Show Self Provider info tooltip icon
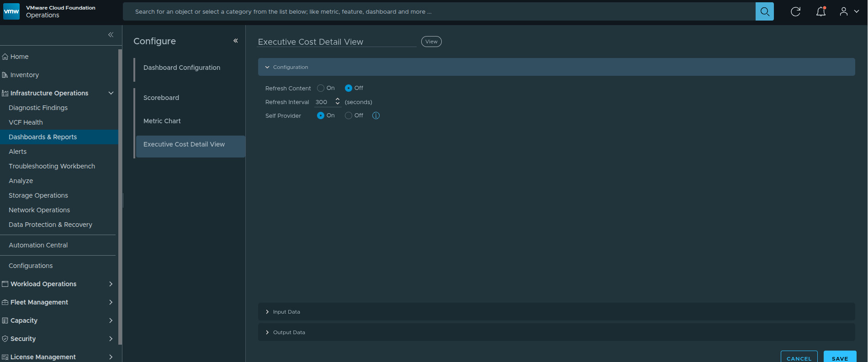 coord(376,115)
